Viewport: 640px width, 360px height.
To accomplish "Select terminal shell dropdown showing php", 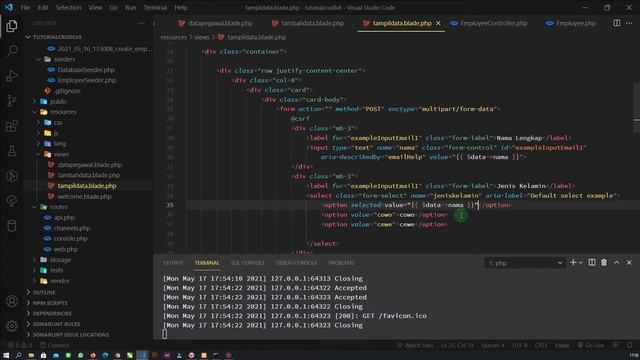I will click(x=525, y=263).
